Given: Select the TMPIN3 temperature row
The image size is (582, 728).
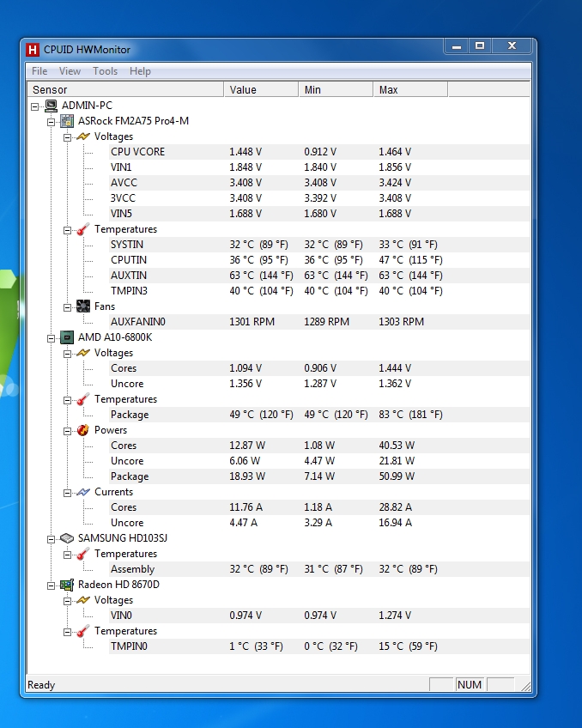Looking at the screenshot, I should click(319, 291).
